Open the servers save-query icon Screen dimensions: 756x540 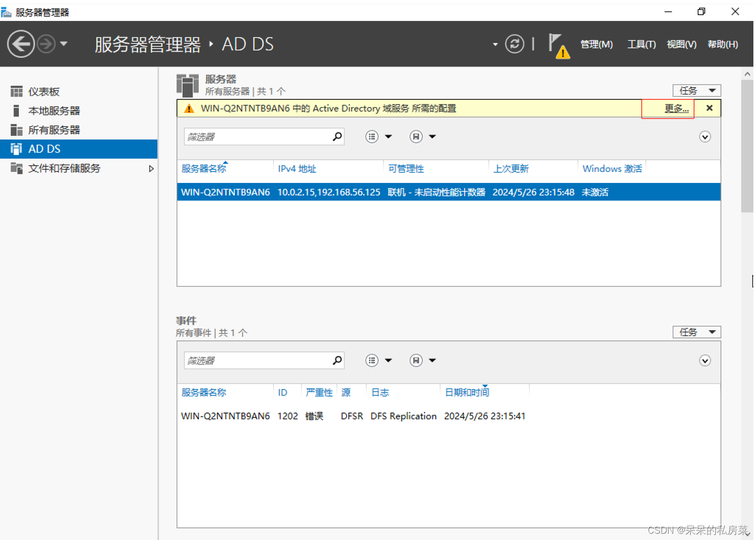point(416,136)
